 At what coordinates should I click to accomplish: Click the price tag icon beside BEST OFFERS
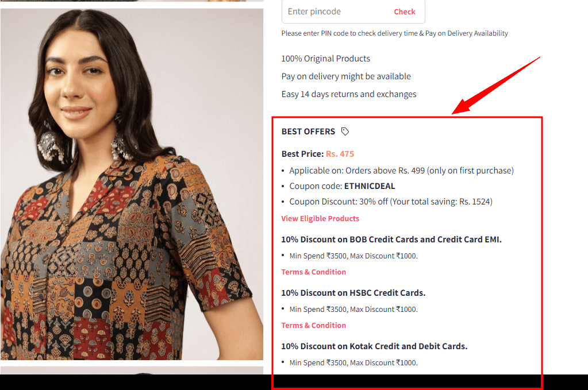click(x=345, y=132)
